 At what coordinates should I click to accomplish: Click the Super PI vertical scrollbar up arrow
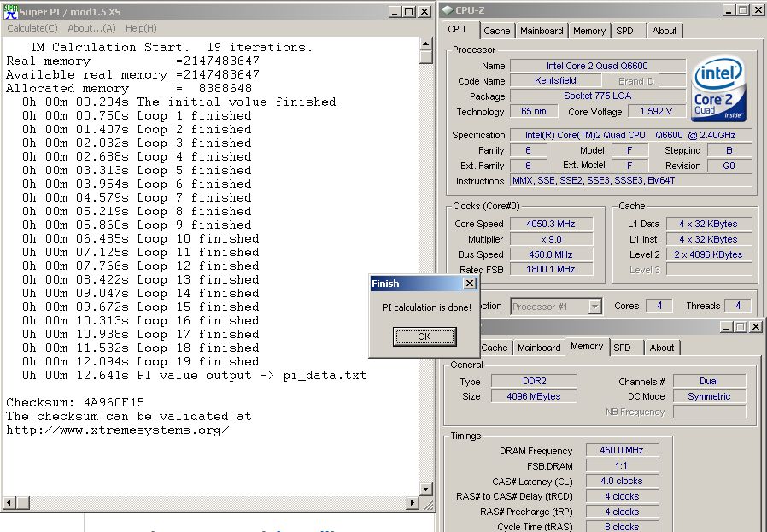pos(425,44)
